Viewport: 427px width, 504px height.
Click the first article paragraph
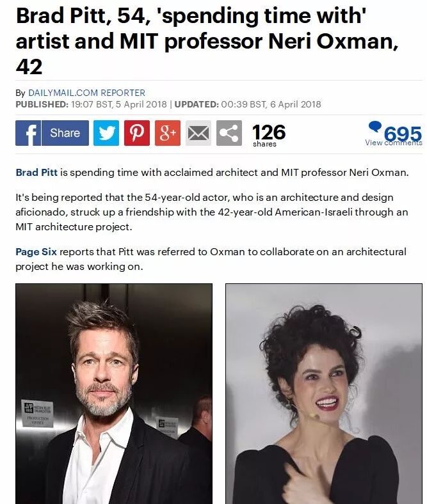212,173
